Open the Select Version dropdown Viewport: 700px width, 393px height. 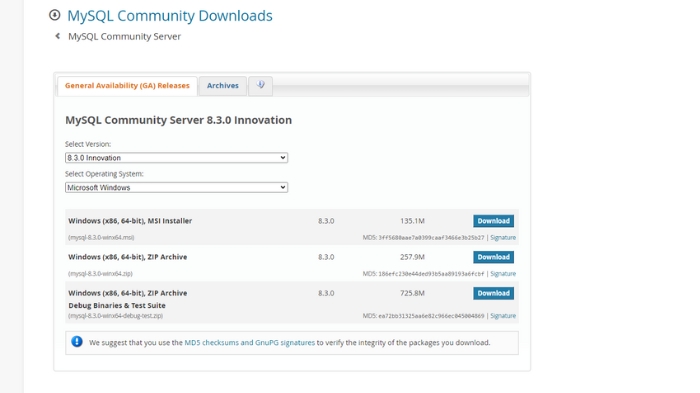point(176,158)
